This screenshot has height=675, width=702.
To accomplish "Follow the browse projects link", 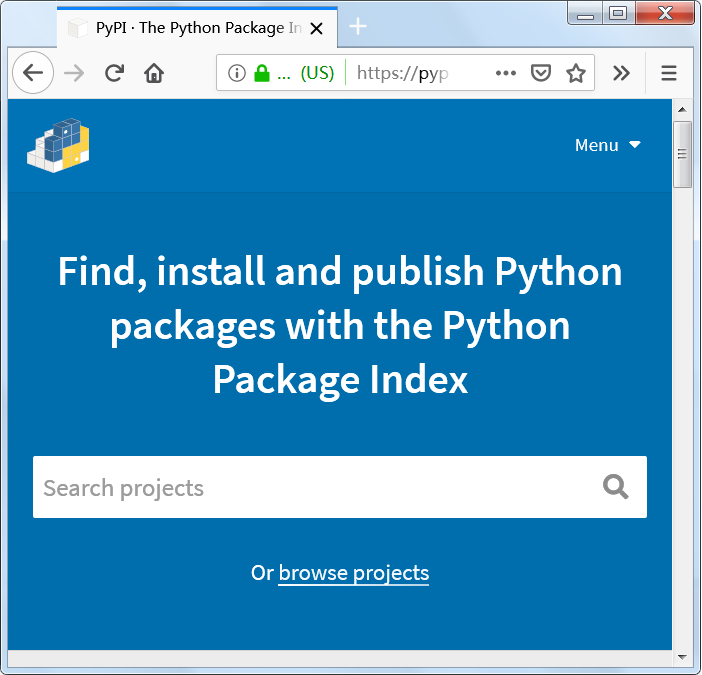I will [x=354, y=573].
